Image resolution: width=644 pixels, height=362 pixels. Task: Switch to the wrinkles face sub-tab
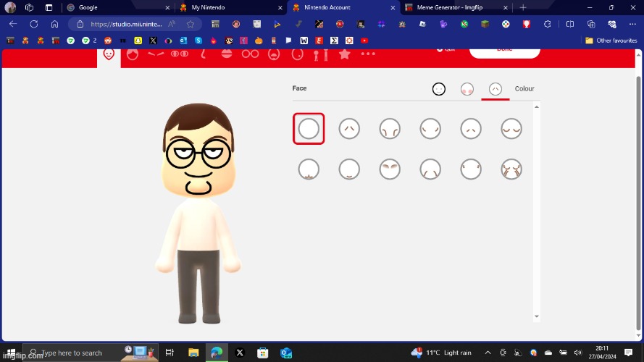pos(495,88)
